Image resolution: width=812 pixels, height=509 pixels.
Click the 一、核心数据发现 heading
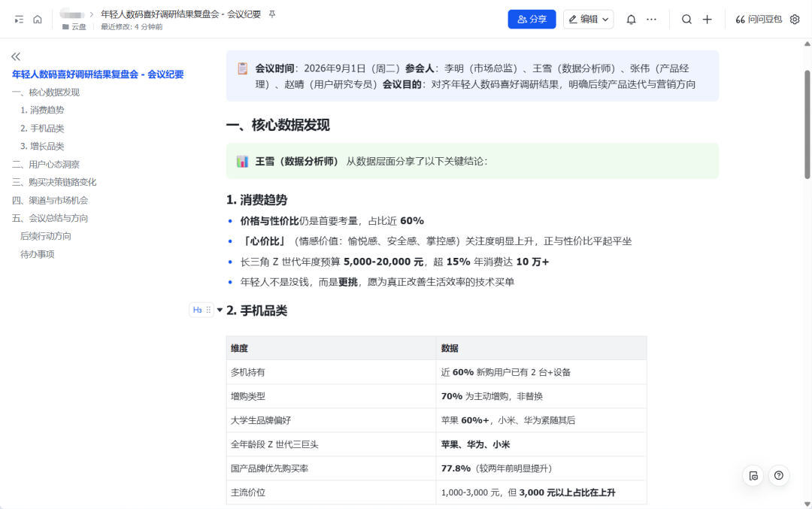(x=278, y=125)
